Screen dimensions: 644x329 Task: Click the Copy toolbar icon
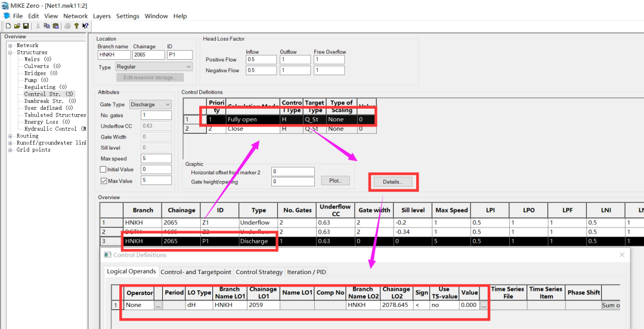(47, 26)
